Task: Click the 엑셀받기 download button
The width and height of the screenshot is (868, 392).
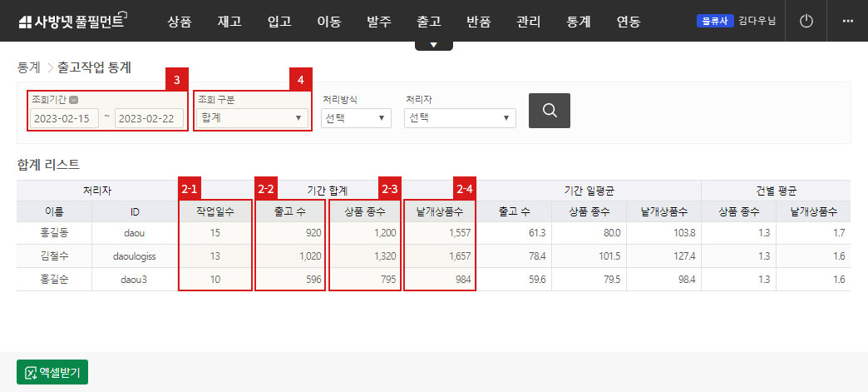Action: [x=52, y=371]
